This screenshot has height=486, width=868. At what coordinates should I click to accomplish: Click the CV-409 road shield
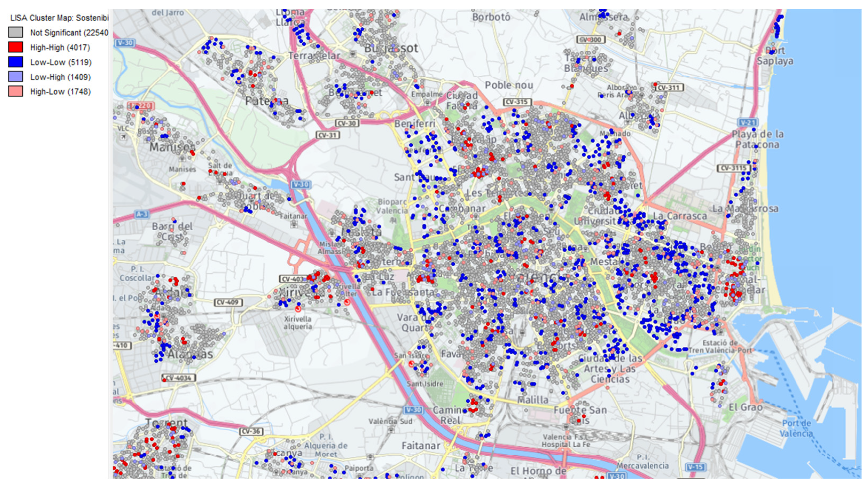click(228, 302)
